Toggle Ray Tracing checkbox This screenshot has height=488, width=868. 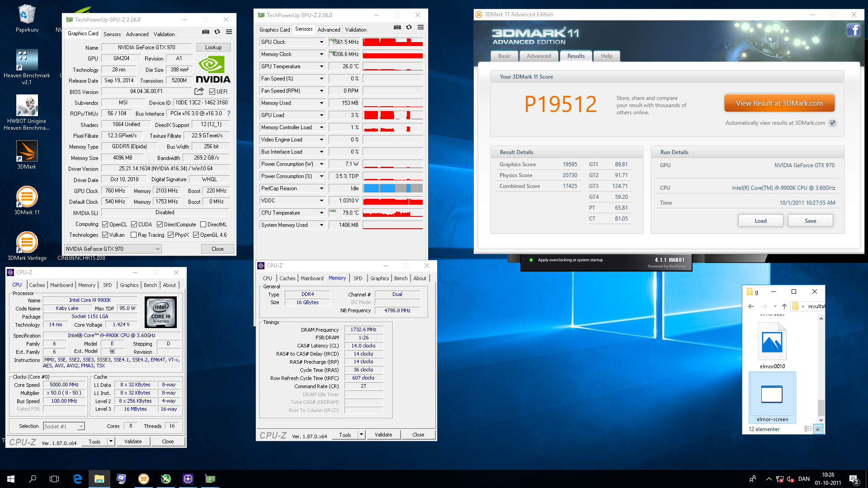[133, 235]
